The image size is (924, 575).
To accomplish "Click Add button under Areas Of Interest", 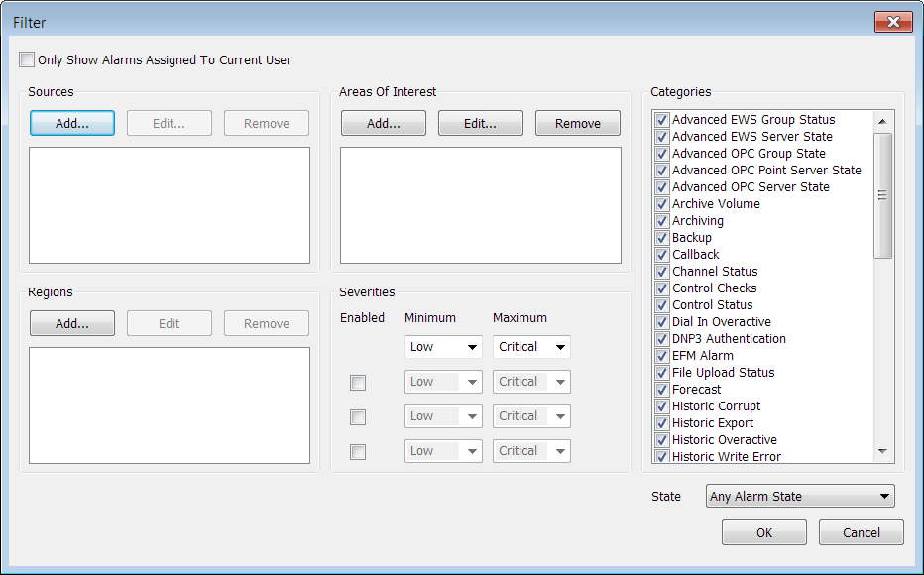I will point(384,123).
